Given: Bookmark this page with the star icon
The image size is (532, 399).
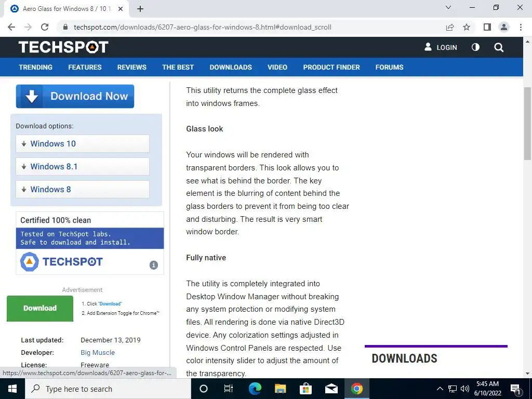Looking at the screenshot, I should [x=467, y=27].
